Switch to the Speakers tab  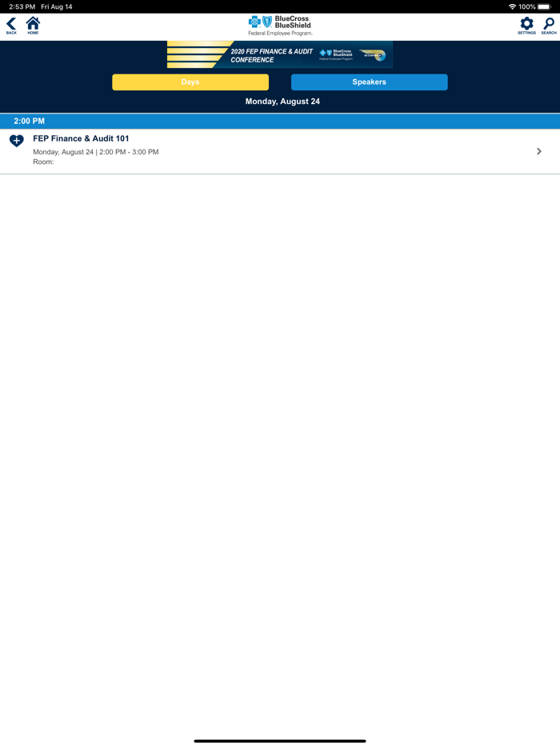[370, 82]
